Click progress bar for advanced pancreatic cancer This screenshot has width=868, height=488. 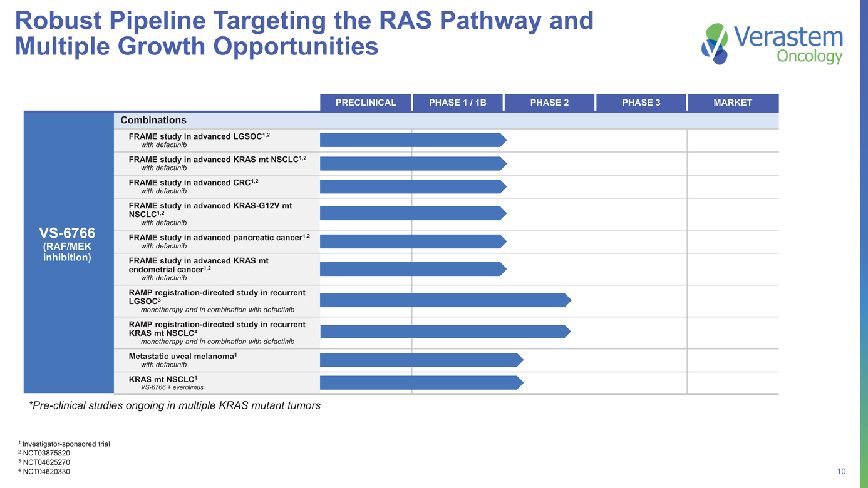click(413, 241)
